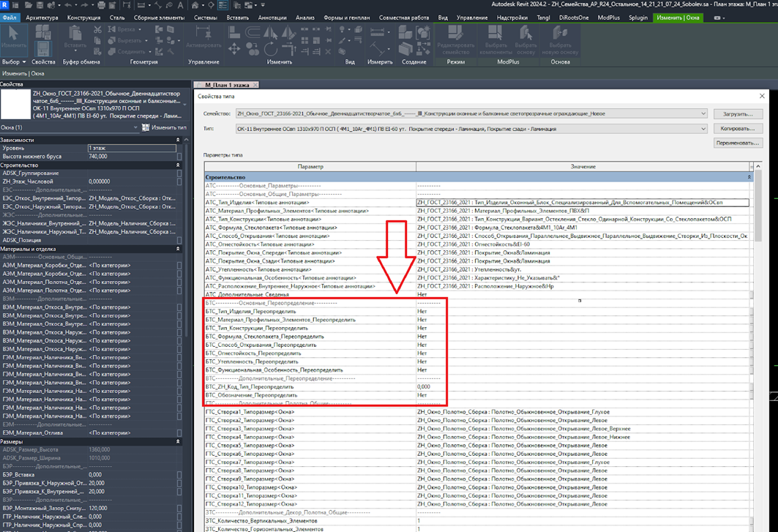Delete element with X icon in Modify panel
Image resolution: width=778 pixels, height=532 pixels.
tap(328, 51)
